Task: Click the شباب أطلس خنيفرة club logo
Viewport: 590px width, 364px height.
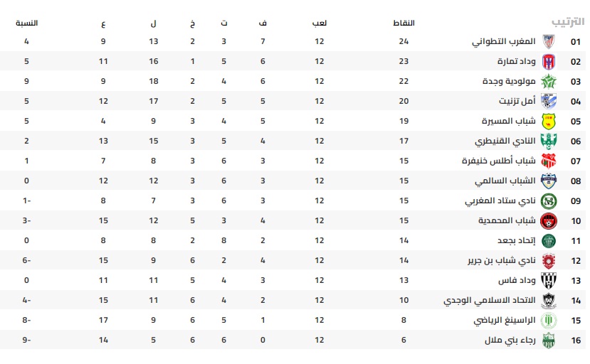Action: coord(548,161)
